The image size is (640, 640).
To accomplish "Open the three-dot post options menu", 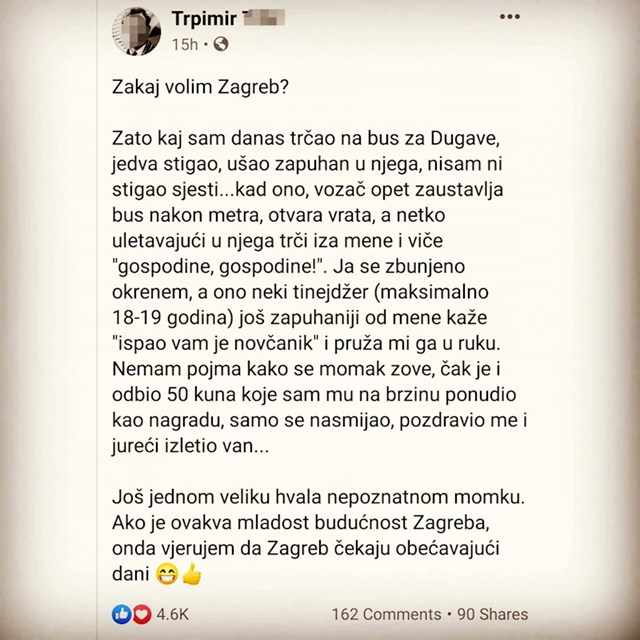I will 509,17.
